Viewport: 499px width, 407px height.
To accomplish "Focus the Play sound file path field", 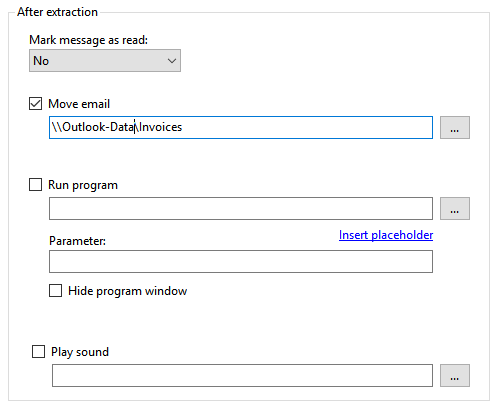I will (x=242, y=376).
